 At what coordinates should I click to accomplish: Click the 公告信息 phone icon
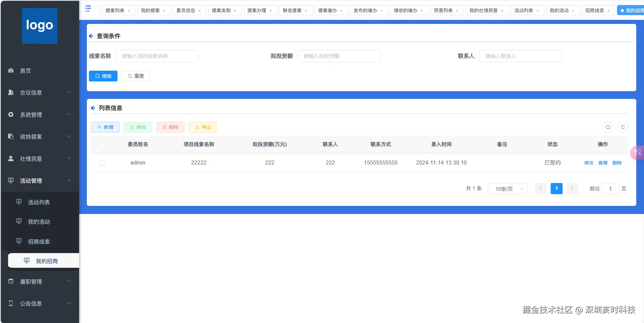point(11,303)
